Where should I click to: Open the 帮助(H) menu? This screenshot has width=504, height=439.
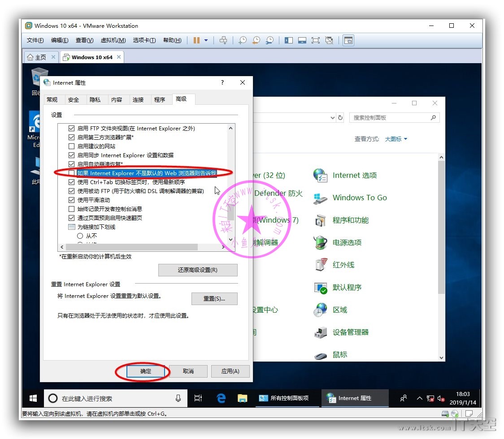pyautogui.click(x=172, y=40)
